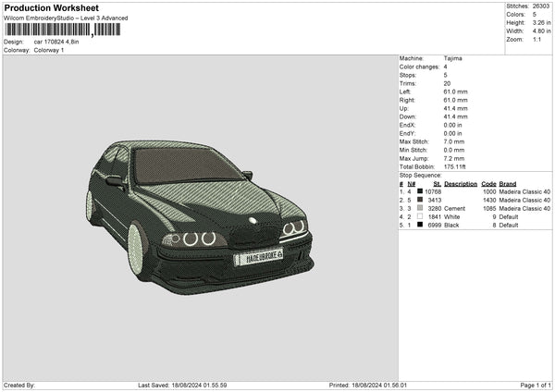Click the Stop Sequence label

coord(421,174)
